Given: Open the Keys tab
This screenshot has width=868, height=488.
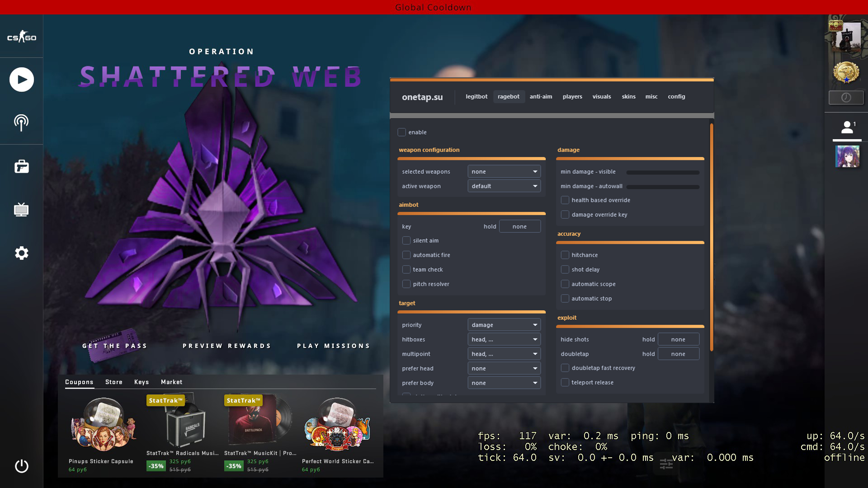Looking at the screenshot, I should pos(142,382).
